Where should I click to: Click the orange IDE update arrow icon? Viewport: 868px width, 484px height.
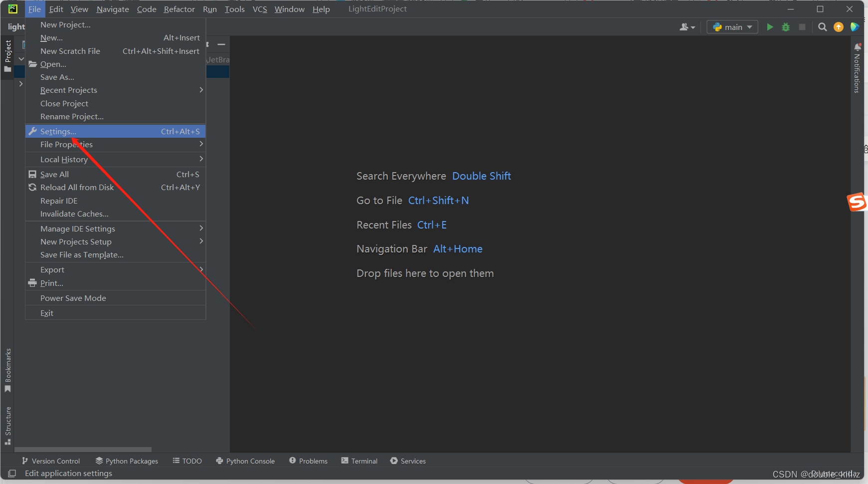point(839,27)
